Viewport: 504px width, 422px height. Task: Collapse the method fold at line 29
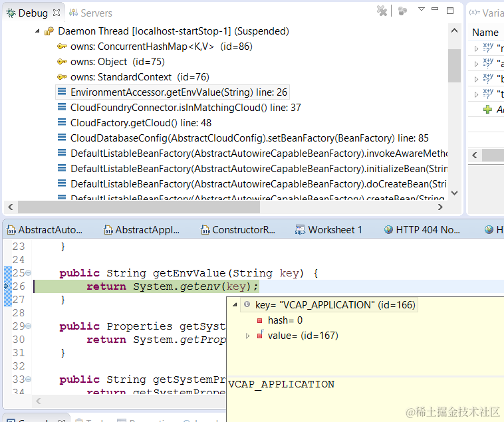point(29,326)
